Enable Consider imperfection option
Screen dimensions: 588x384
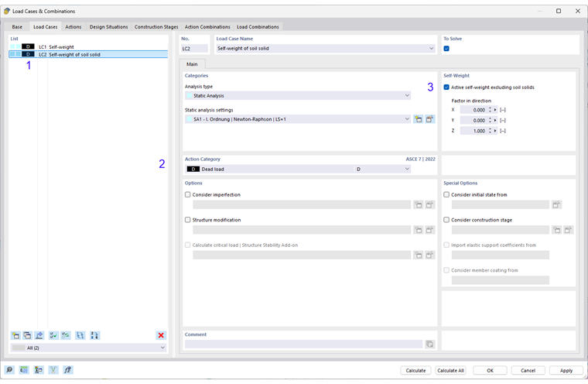point(187,194)
